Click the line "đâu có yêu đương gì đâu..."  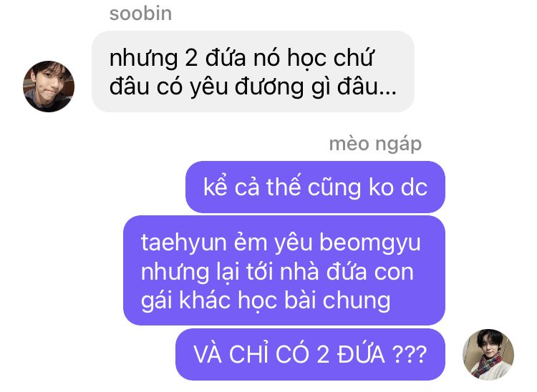tap(253, 87)
